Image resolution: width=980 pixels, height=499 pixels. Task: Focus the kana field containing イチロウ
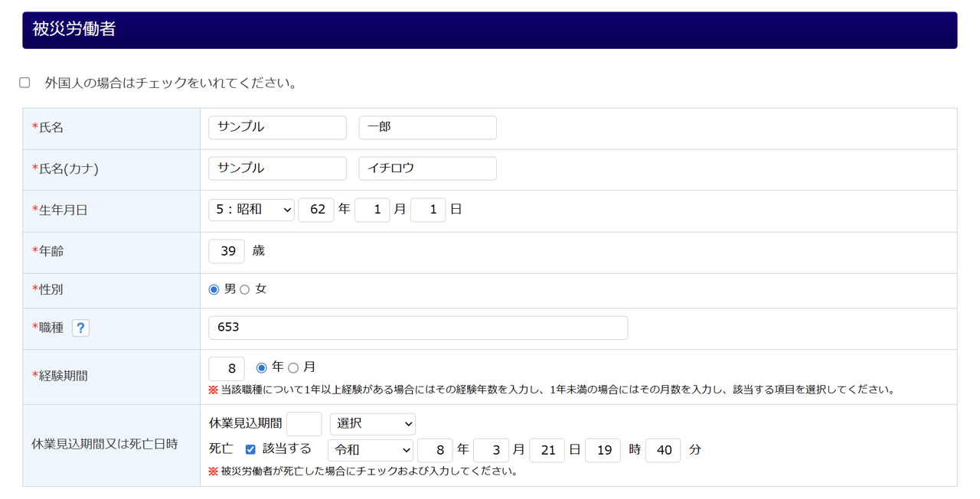coord(427,168)
